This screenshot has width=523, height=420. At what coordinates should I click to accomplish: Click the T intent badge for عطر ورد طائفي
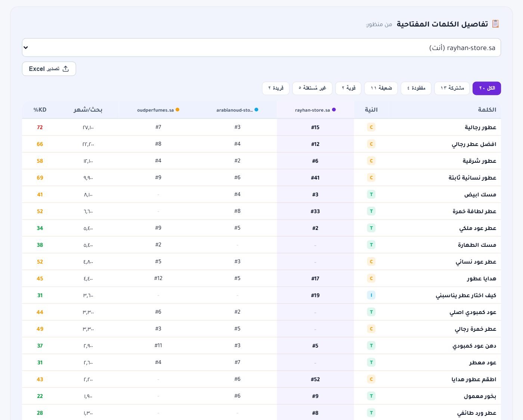pos(371,413)
